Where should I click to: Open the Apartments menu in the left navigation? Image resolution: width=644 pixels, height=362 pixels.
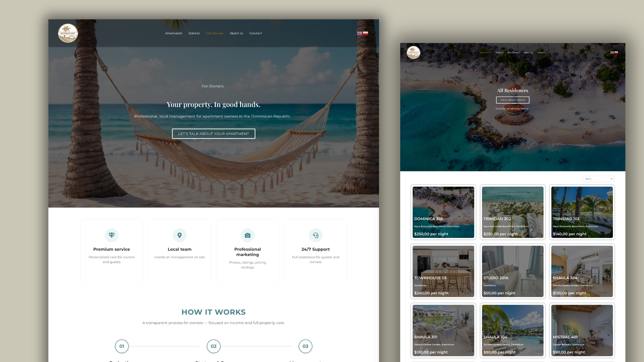pyautogui.click(x=174, y=33)
